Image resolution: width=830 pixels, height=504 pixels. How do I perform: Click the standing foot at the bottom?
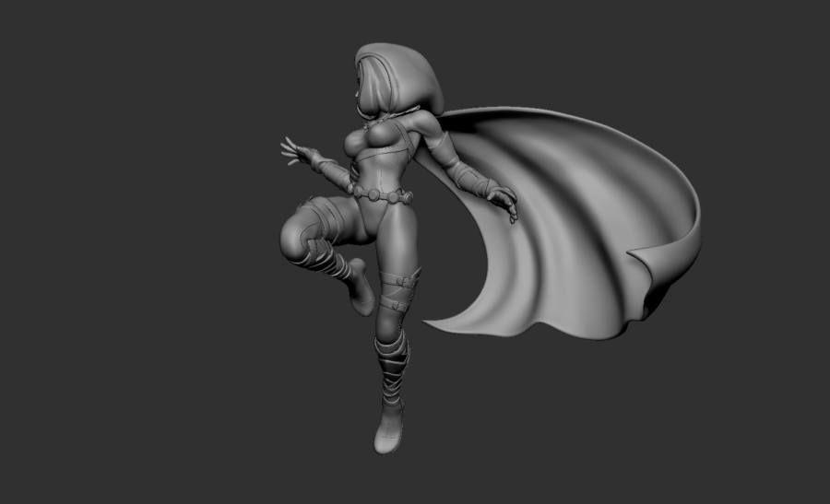pyautogui.click(x=385, y=438)
